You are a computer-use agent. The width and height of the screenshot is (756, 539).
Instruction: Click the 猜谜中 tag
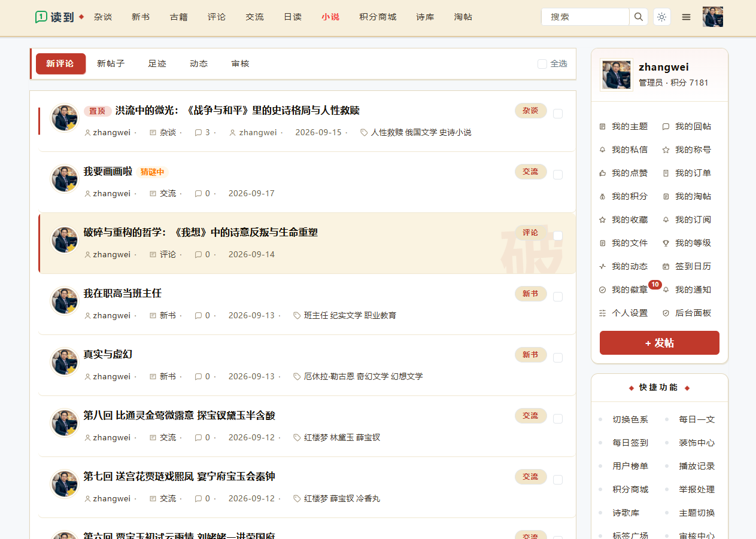click(x=152, y=172)
